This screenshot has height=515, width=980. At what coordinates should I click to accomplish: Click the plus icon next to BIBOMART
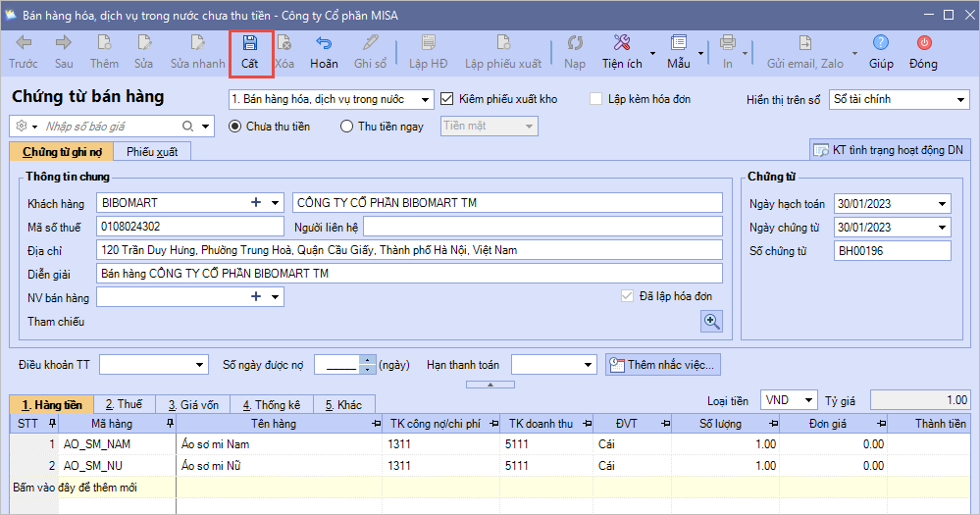pyautogui.click(x=257, y=203)
